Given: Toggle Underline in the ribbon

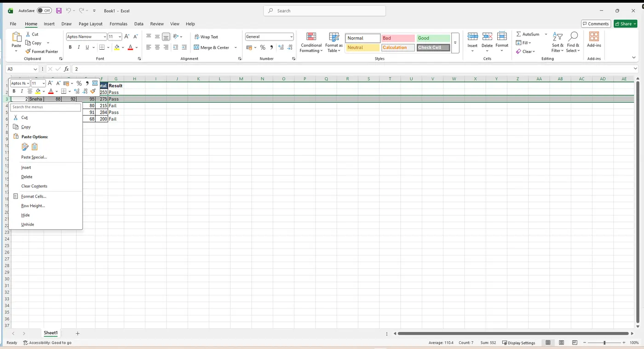Looking at the screenshot, I should [x=87, y=47].
